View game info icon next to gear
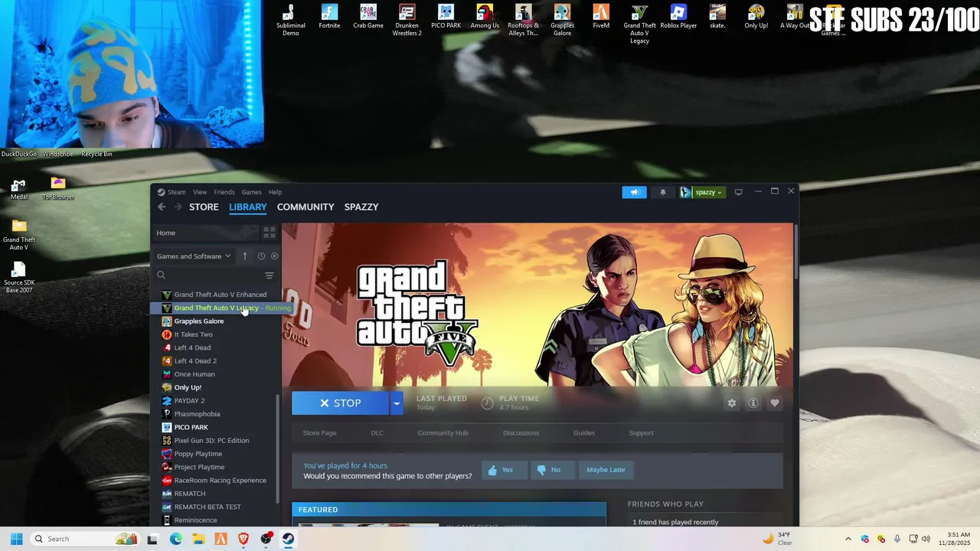 [x=753, y=403]
